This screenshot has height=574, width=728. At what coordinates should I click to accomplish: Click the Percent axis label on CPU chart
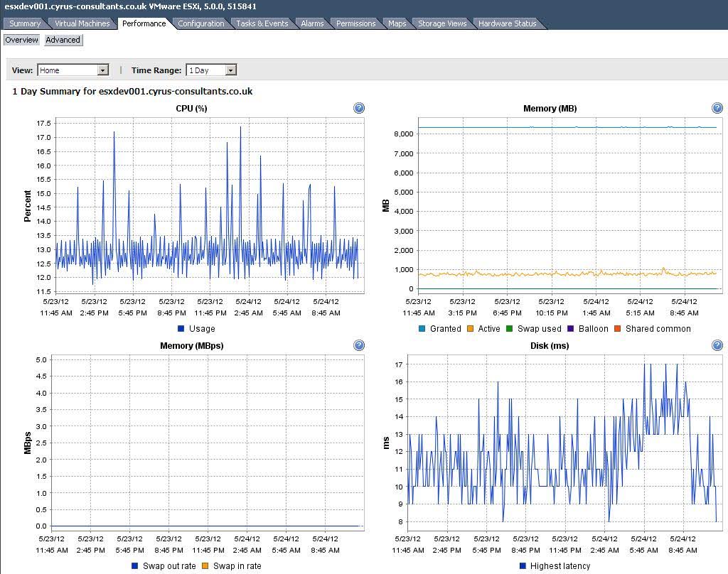28,206
